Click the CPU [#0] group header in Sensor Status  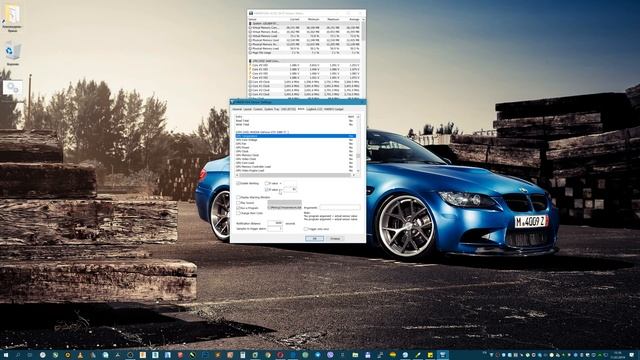point(304,61)
